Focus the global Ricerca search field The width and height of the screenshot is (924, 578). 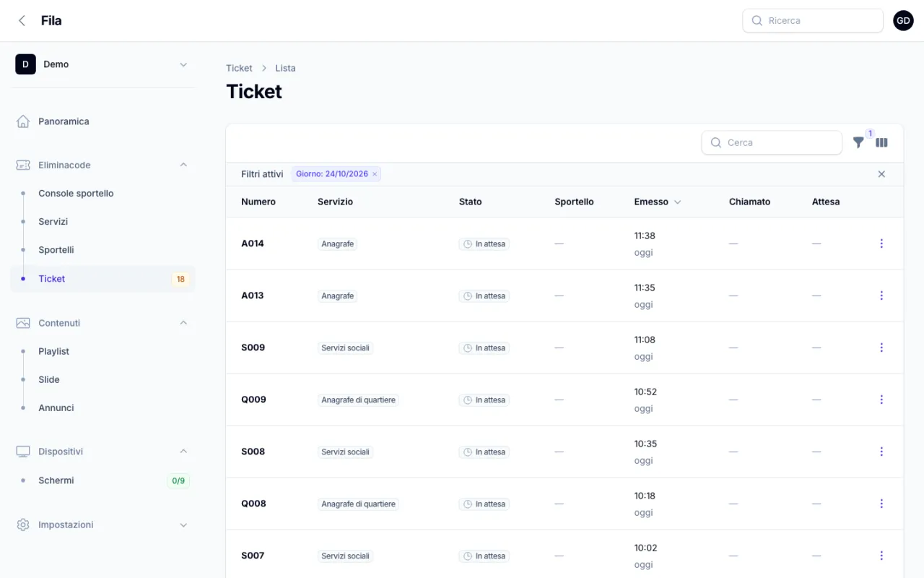pos(813,21)
